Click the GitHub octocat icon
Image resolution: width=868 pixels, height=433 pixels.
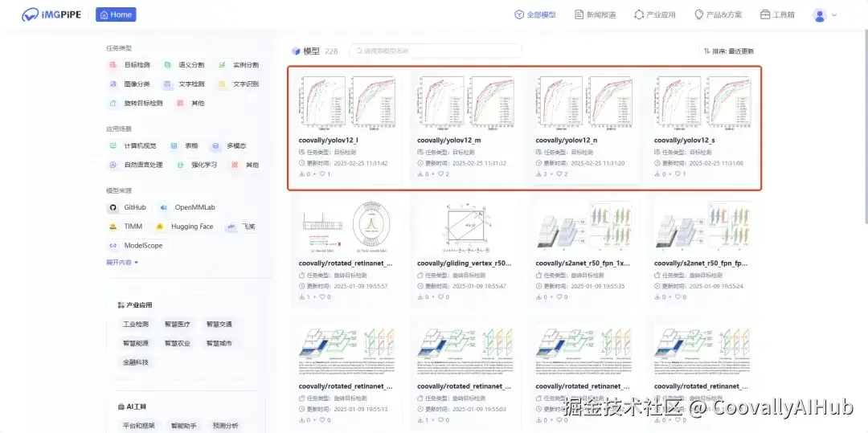coord(113,207)
